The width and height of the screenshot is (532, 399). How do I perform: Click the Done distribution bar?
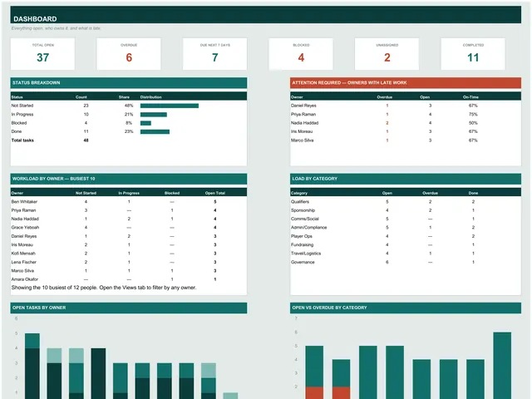(x=155, y=131)
